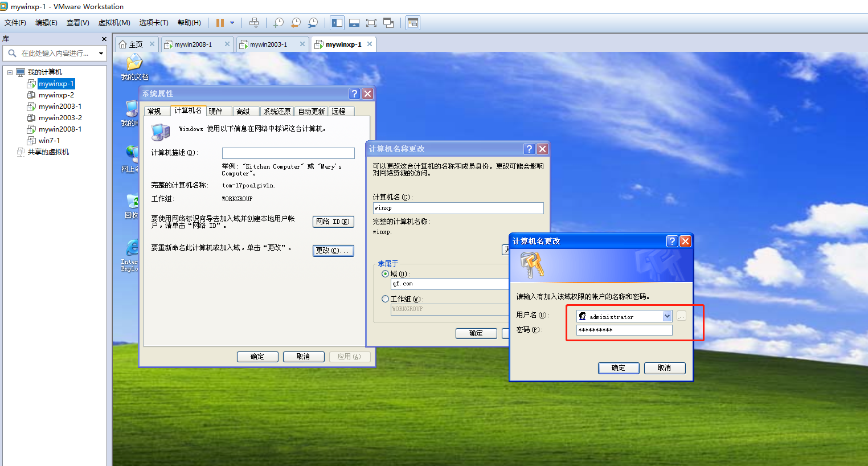Click the 密码 password field
Image resolution: width=868 pixels, height=466 pixels.
click(x=624, y=330)
